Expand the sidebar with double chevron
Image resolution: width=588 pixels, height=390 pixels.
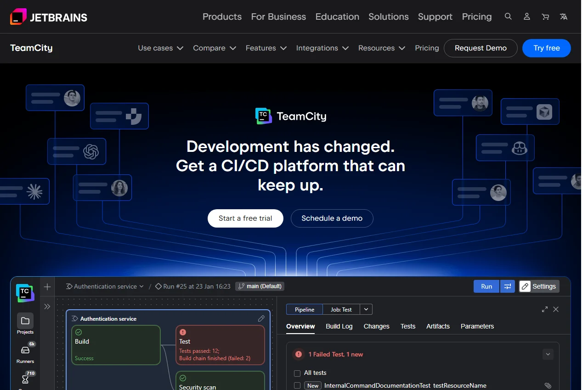coord(47,306)
